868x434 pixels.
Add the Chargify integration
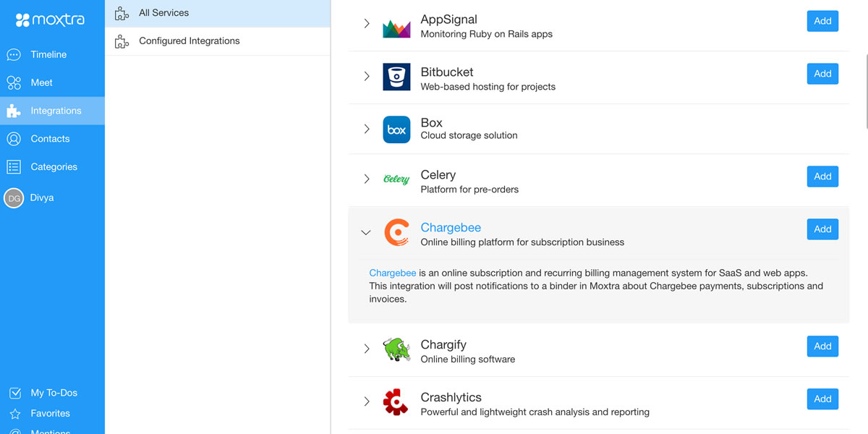[x=822, y=346]
